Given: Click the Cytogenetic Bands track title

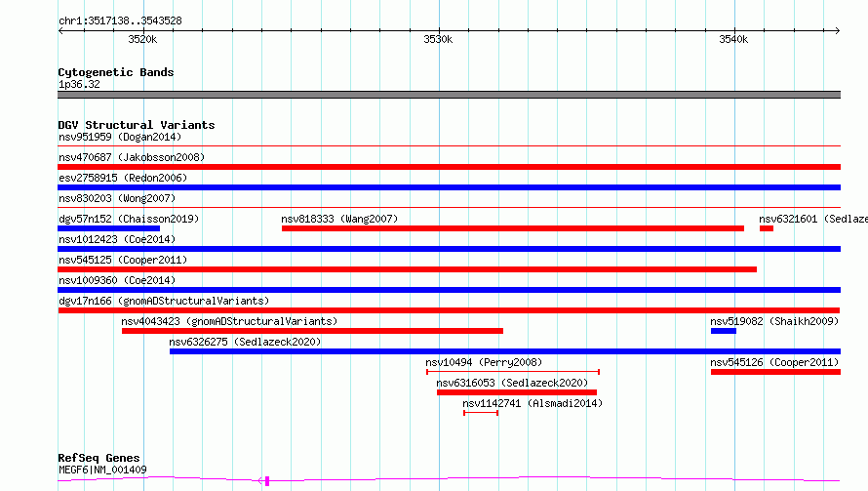Looking at the screenshot, I should (116, 72).
